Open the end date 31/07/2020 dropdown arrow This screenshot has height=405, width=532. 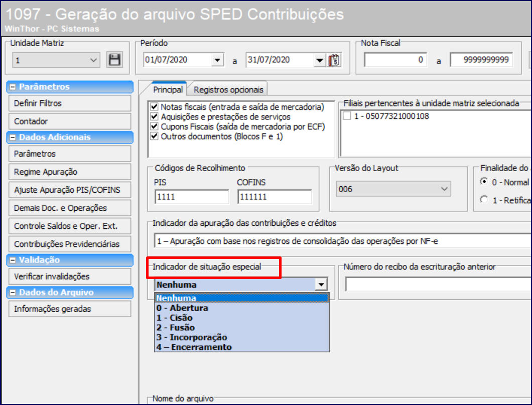coord(320,60)
